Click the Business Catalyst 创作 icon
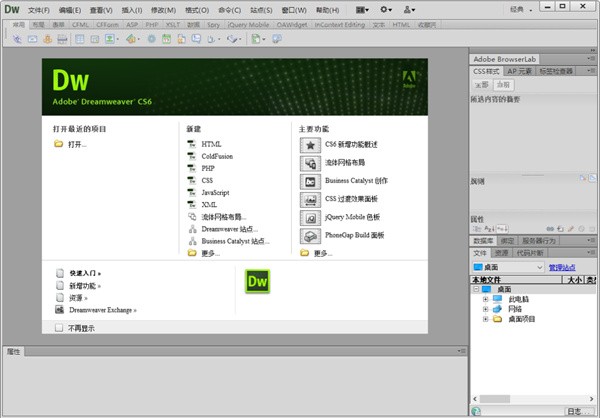 click(x=310, y=181)
